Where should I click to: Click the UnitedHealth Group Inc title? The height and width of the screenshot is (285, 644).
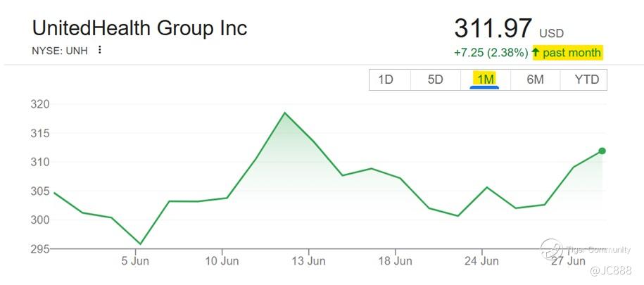139,28
